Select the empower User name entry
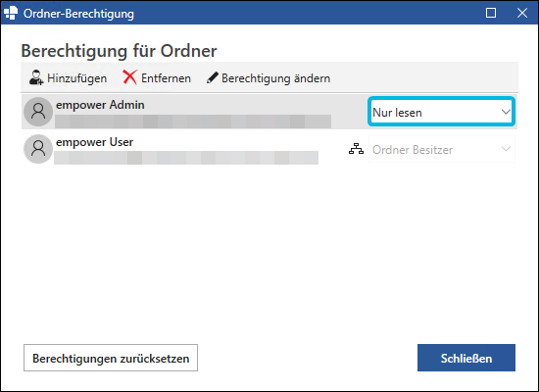This screenshot has height=392, width=539. 94,142
